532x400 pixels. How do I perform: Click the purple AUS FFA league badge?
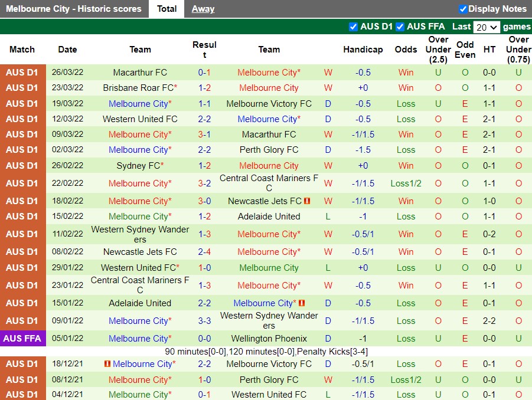coord(22,338)
